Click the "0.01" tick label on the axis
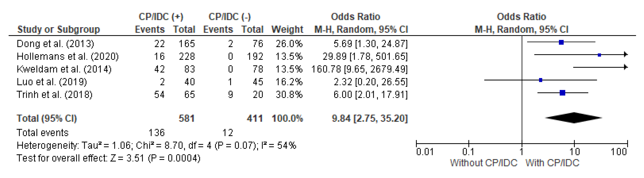644x178 pixels. click(x=425, y=152)
